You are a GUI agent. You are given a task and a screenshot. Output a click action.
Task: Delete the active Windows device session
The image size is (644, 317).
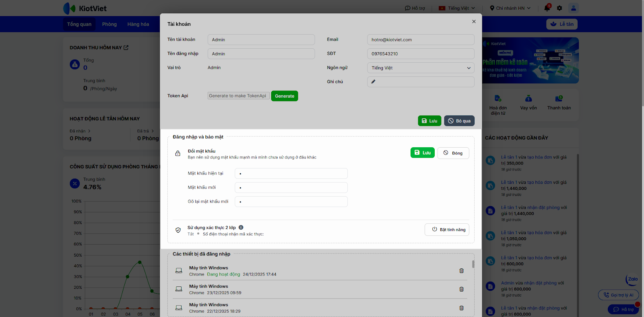461,271
